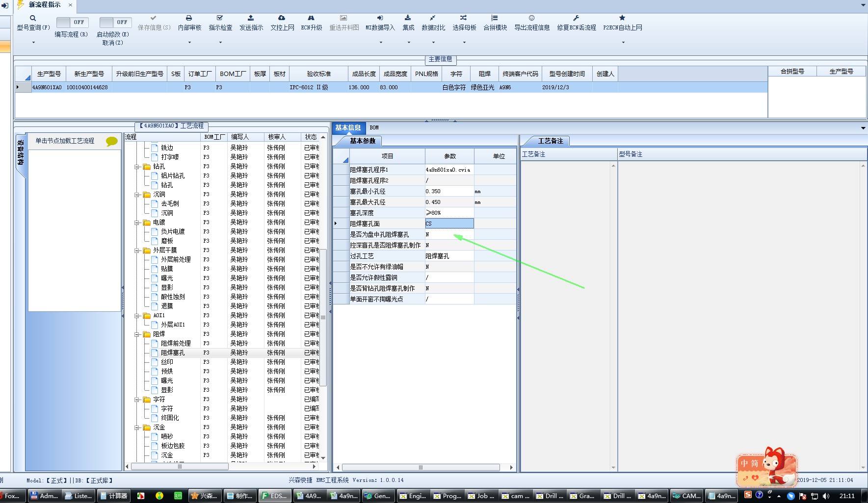Image resolution: width=868 pixels, height=503 pixels.
Task: Click 文控上网 cloud upload icon
Action: coord(282,18)
